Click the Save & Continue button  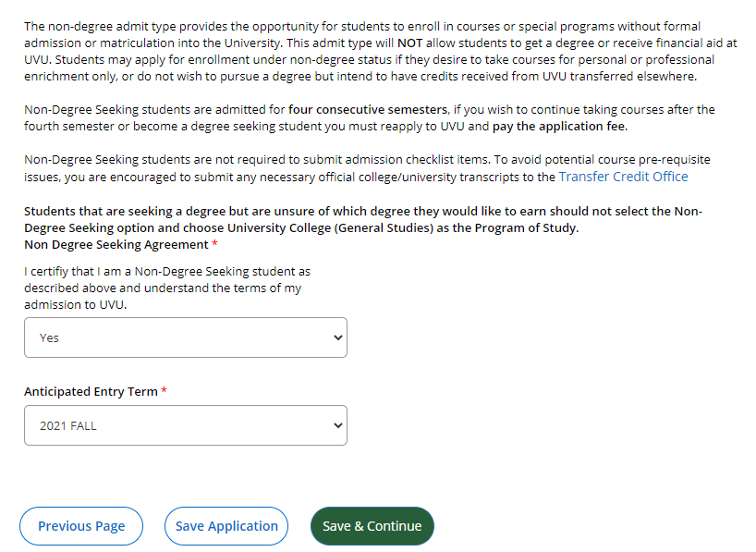click(372, 525)
